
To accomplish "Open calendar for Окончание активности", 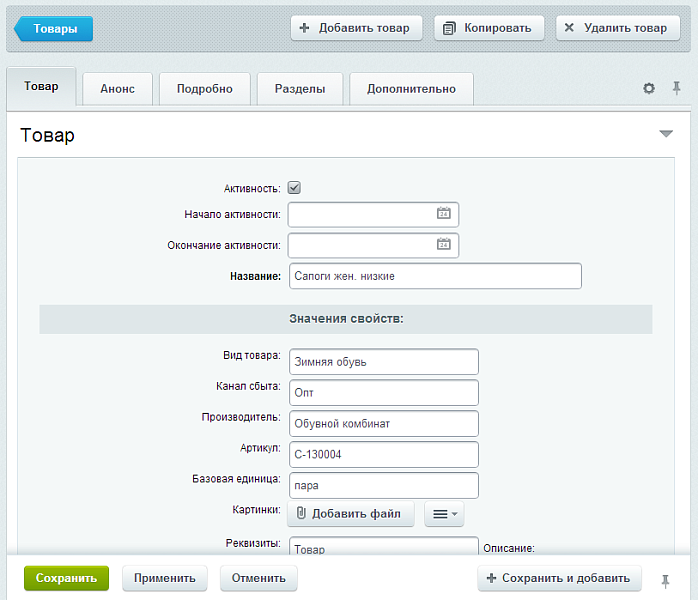I will 444,245.
